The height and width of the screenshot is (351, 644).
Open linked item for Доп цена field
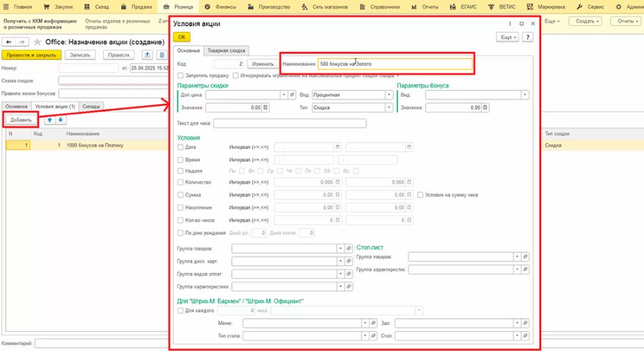(x=292, y=95)
